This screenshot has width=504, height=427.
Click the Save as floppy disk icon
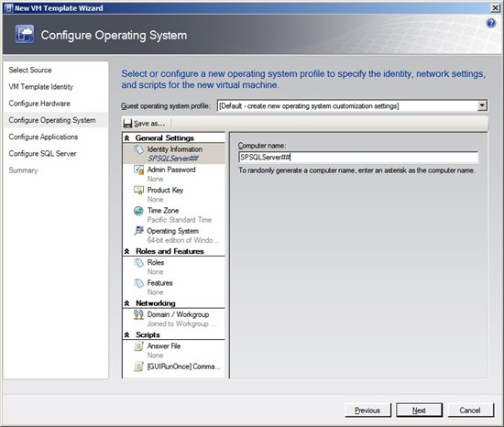pyautogui.click(x=127, y=124)
